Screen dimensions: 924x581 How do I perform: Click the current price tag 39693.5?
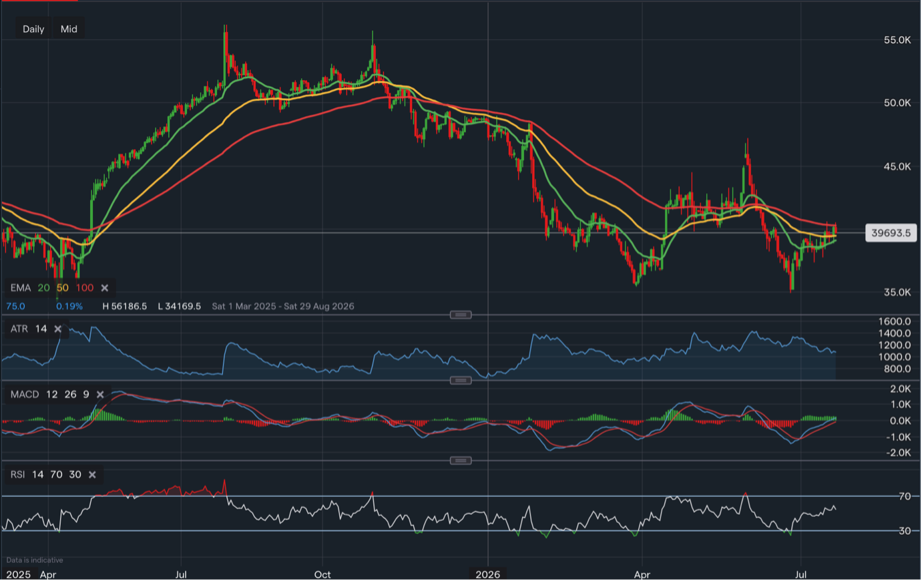click(891, 233)
